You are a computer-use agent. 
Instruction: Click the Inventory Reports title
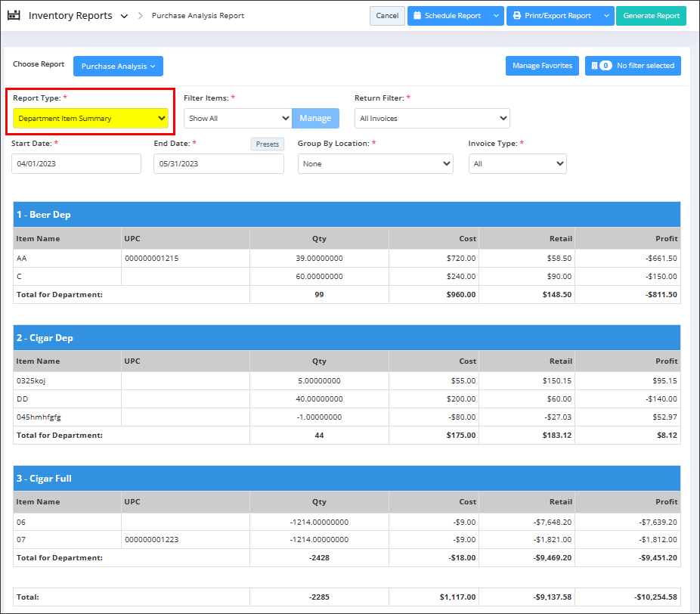click(x=70, y=16)
